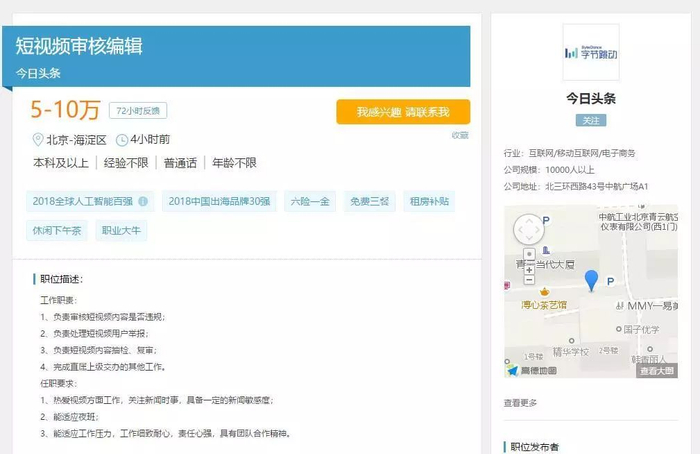This screenshot has height=454, width=700.
Task: Click the orange 我感兴趣 请联系我 button
Action: 403,112
